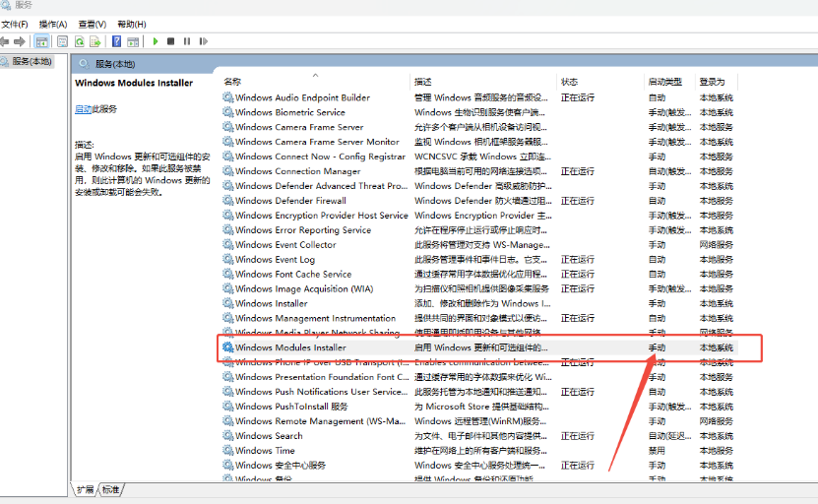Open the blue Help question-mark icon
This screenshot has height=504, width=818.
pyautogui.click(x=117, y=41)
